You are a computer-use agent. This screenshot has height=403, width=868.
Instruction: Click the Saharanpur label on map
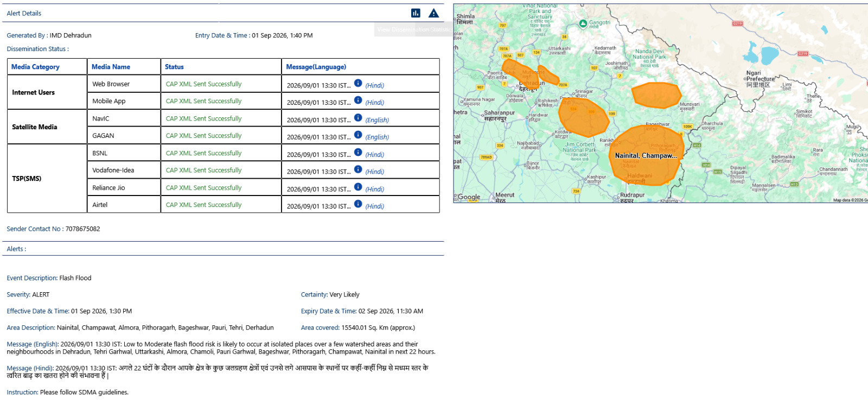(499, 115)
